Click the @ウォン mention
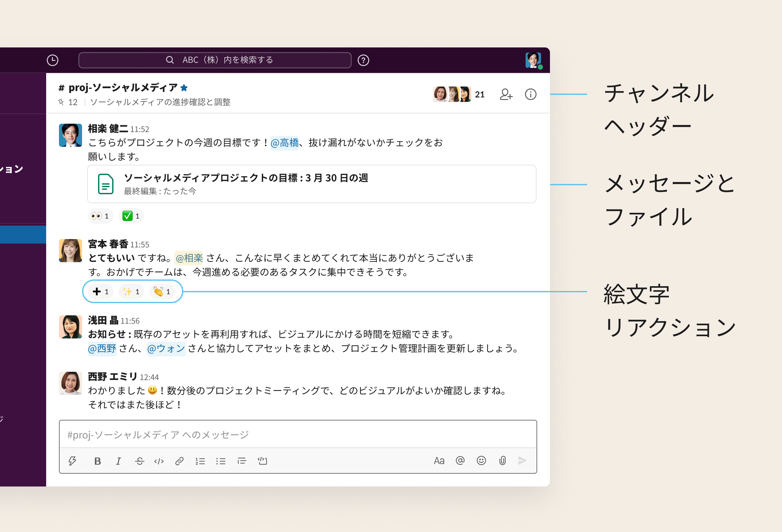This screenshot has width=782, height=532. (x=166, y=348)
